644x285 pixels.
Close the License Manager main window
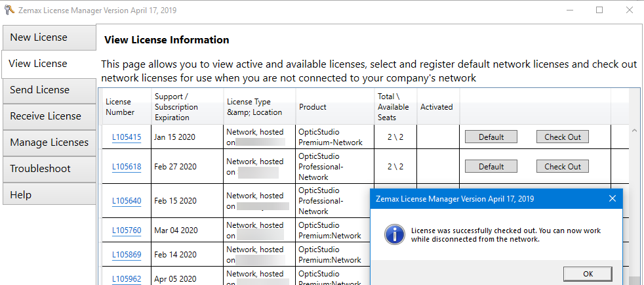tap(629, 11)
